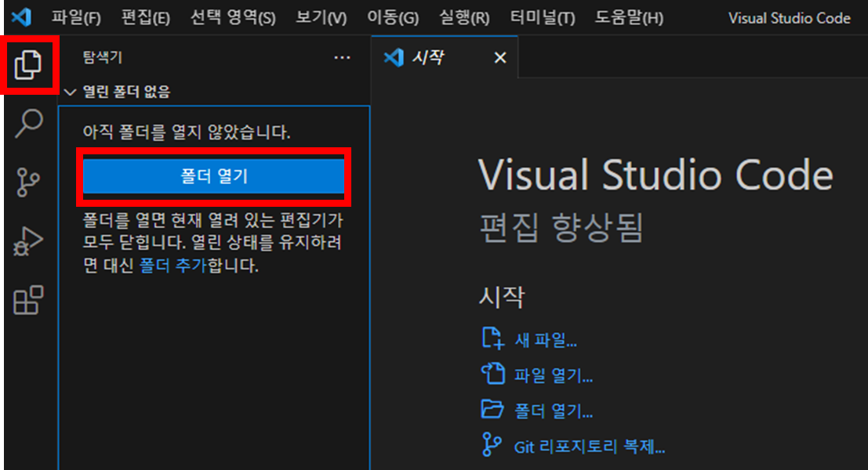Viewport: 868px width, 470px height.
Task: Click the 폴더 추가 link
Action: point(173,266)
